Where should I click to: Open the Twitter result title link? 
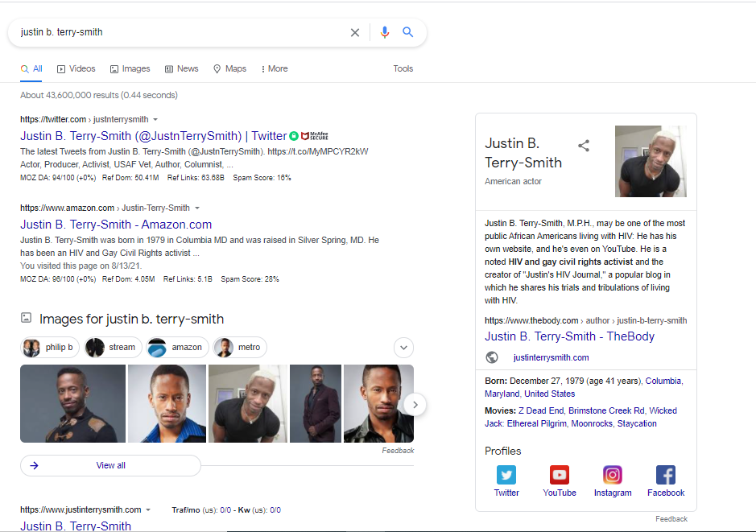153,136
